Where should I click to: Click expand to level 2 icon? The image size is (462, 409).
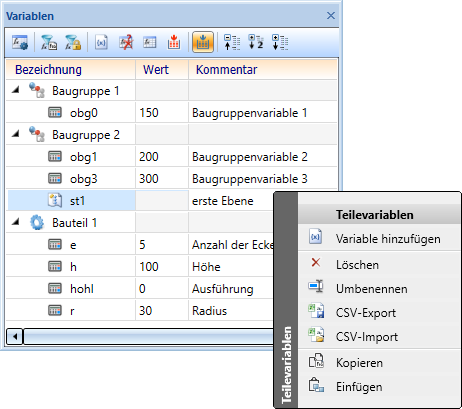pyautogui.click(x=256, y=42)
